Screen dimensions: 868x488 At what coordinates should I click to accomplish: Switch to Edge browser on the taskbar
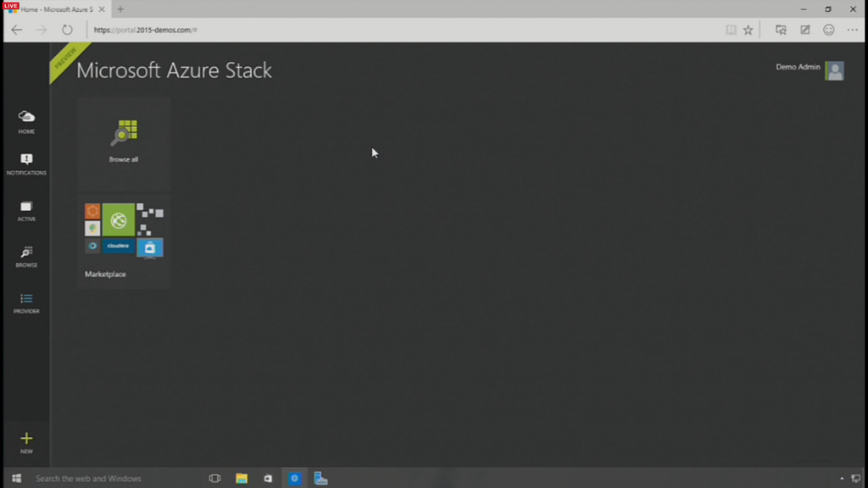tap(294, 478)
